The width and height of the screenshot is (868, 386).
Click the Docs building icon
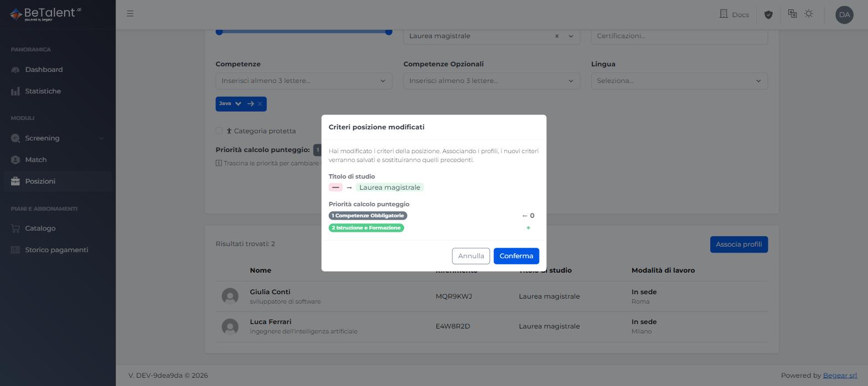(724, 14)
